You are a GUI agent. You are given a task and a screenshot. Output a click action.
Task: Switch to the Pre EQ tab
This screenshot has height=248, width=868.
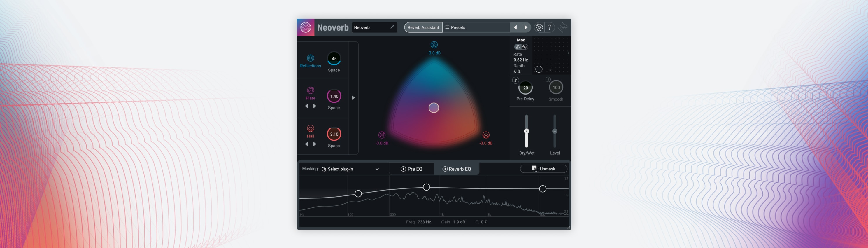(411, 169)
